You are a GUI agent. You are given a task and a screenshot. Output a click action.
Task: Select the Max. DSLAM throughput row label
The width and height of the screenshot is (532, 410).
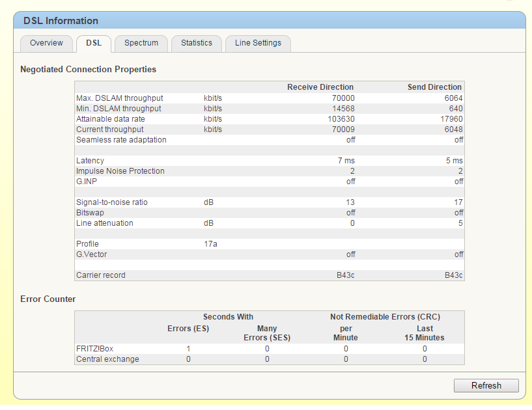[119, 98]
